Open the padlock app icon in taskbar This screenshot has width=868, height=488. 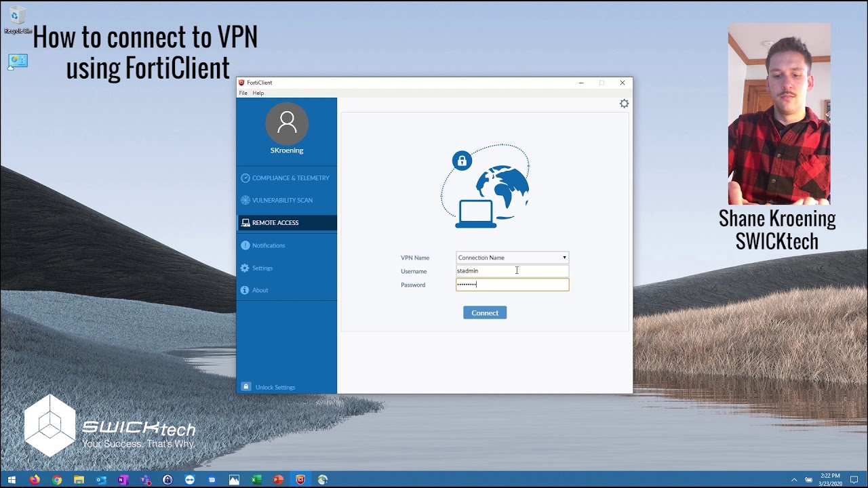167,480
